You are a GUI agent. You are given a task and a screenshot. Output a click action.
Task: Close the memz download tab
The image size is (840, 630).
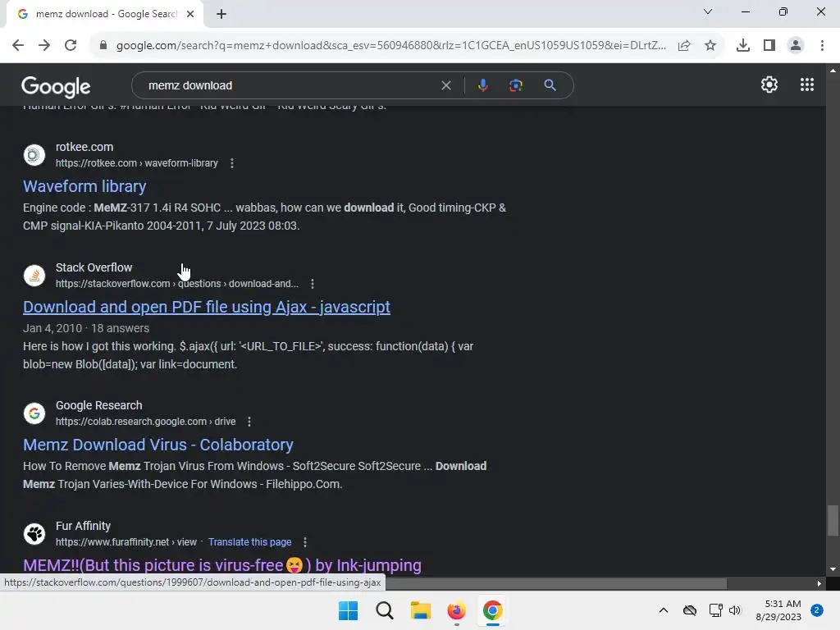[x=190, y=14]
